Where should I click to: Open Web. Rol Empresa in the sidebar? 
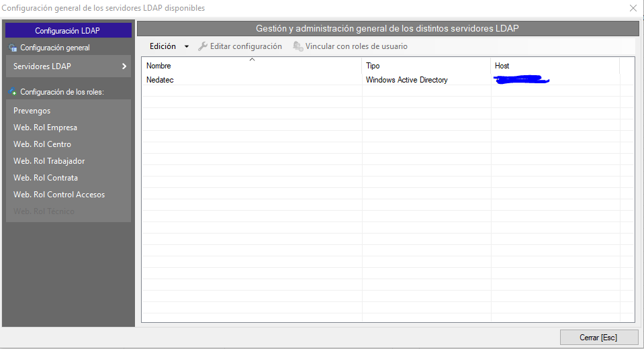45,128
